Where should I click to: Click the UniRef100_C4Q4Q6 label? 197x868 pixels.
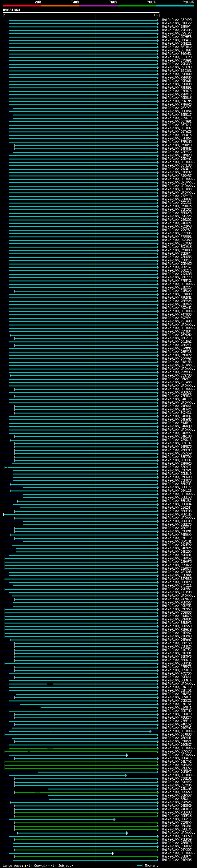177,860
